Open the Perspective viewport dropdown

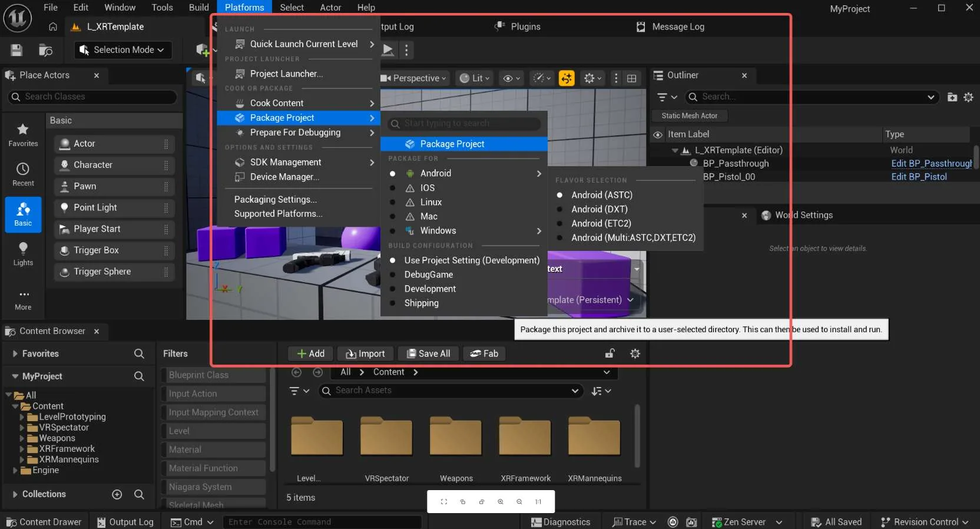click(415, 78)
